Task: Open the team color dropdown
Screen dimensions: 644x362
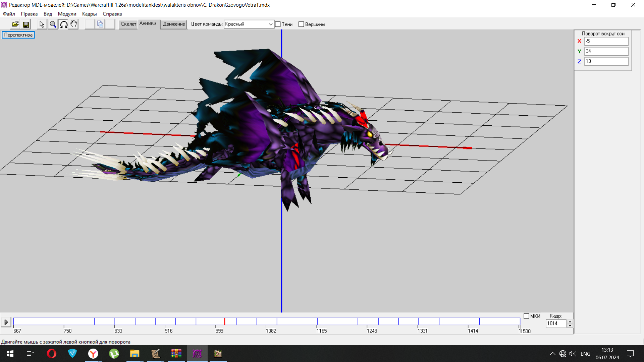Action: point(270,24)
